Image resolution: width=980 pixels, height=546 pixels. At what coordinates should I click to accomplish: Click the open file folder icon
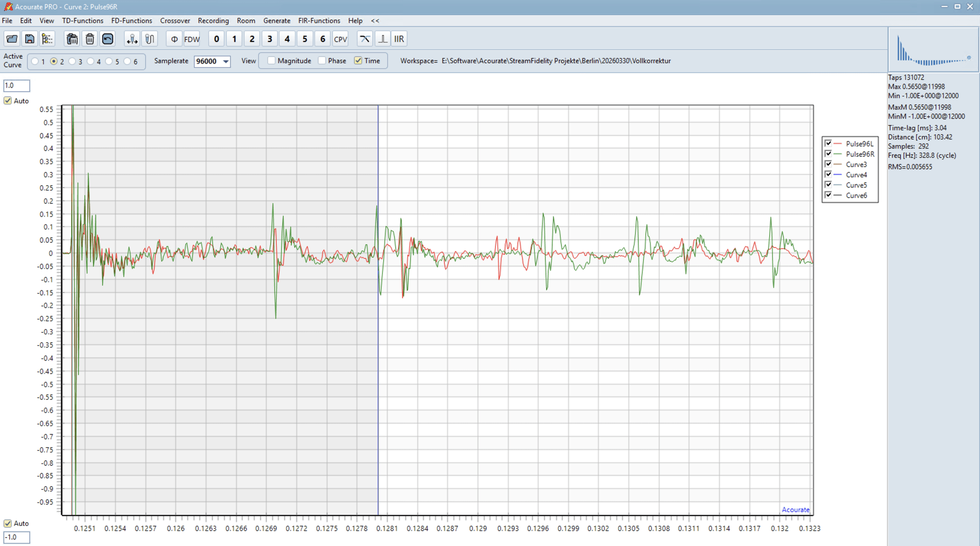point(12,39)
